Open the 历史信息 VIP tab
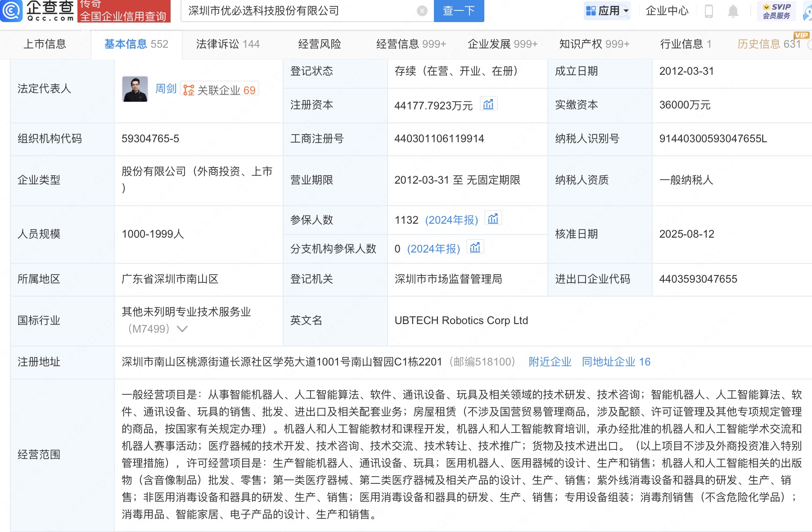Screen dimensions: 812x532 tap(769, 44)
